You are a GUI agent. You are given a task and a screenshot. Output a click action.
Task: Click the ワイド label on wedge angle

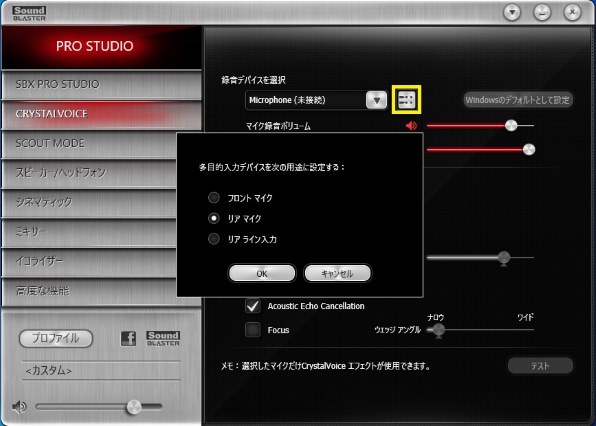coord(526,317)
